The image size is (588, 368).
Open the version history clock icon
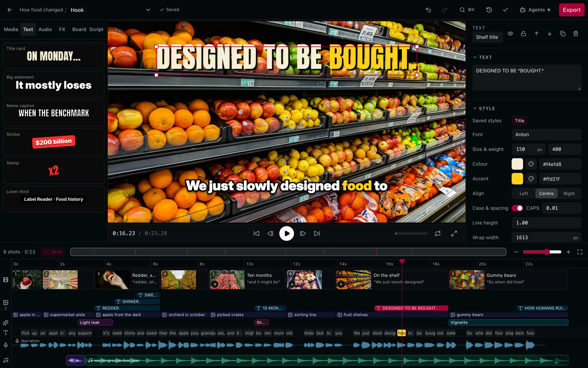[x=489, y=10]
